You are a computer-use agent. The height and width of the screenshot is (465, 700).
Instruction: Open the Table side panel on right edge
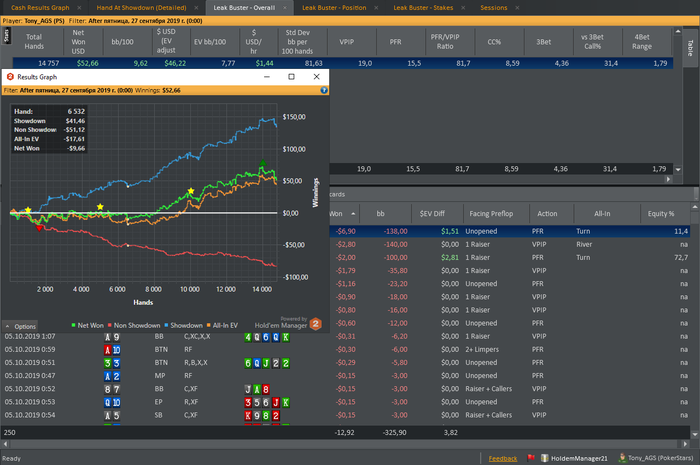[691, 46]
